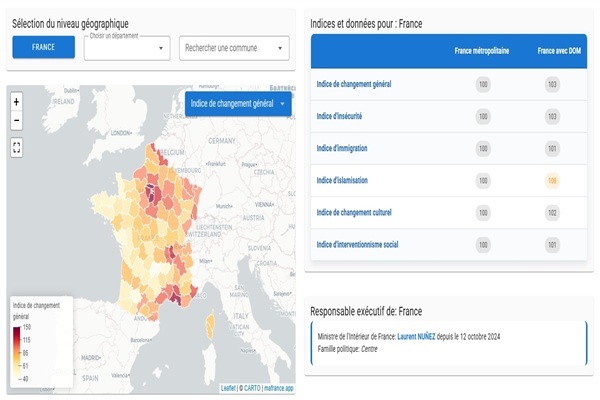Select the Indice d'immigration row
The height and width of the screenshot is (400, 600).
click(343, 148)
